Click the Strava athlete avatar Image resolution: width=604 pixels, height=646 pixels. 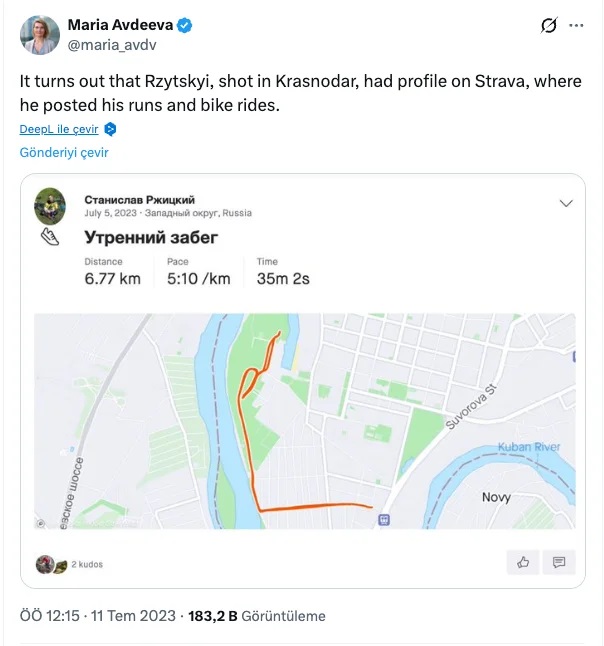tap(50, 205)
